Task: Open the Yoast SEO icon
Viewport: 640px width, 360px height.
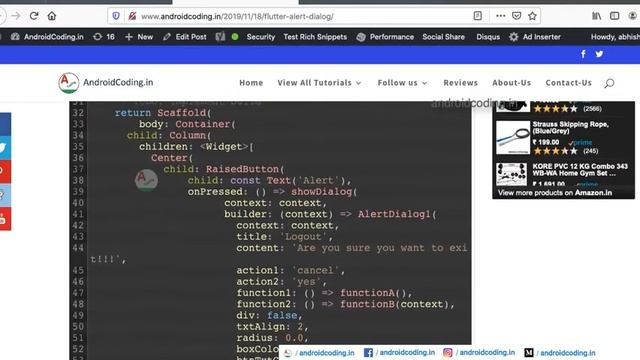Action: [x=220, y=37]
